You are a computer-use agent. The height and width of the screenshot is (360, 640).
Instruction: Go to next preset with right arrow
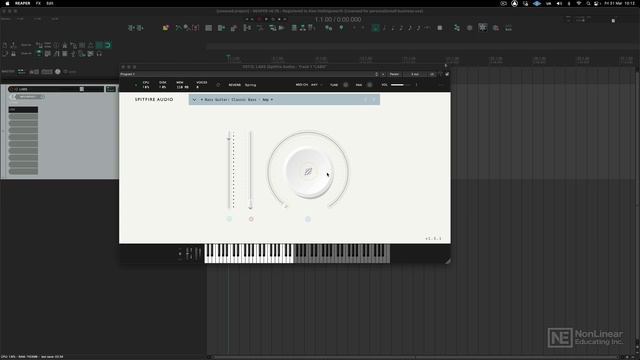[x=373, y=100]
